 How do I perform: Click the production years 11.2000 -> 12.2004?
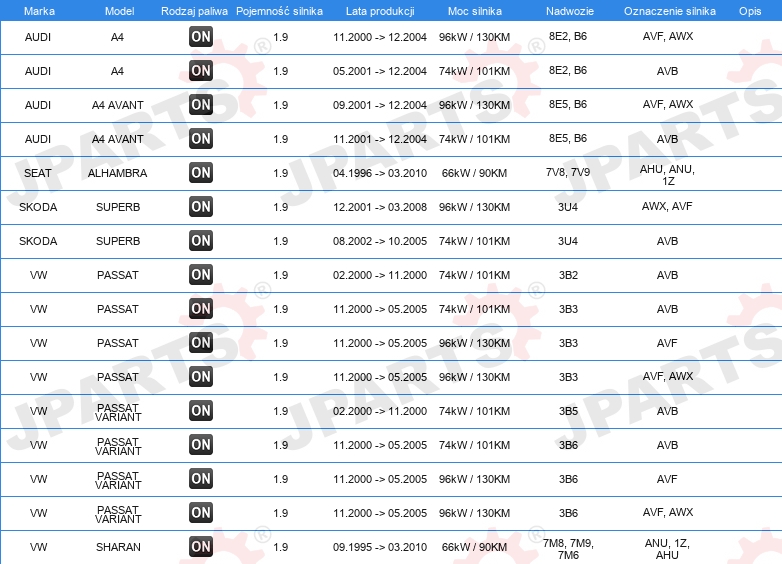[x=380, y=37]
